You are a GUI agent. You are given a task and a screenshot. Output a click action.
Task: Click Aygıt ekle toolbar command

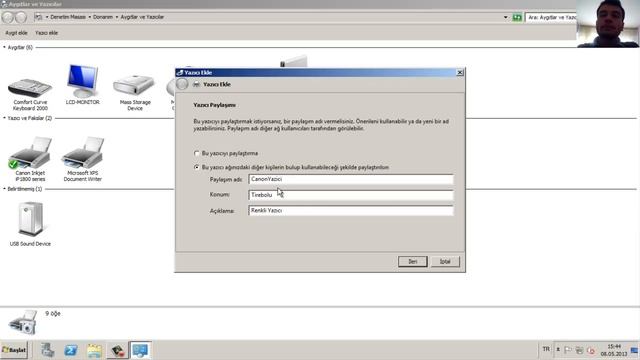pos(16,33)
